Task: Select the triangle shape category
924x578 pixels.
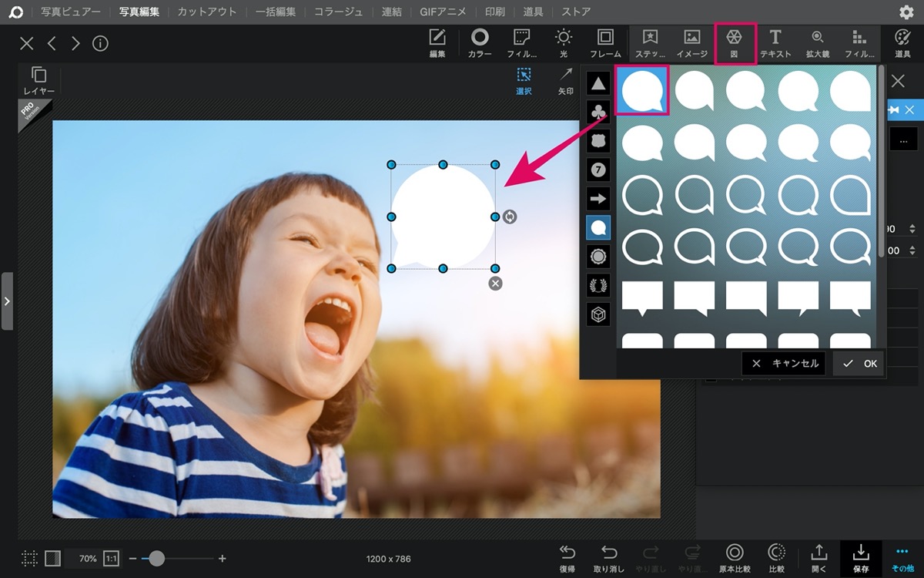Action: [598, 82]
